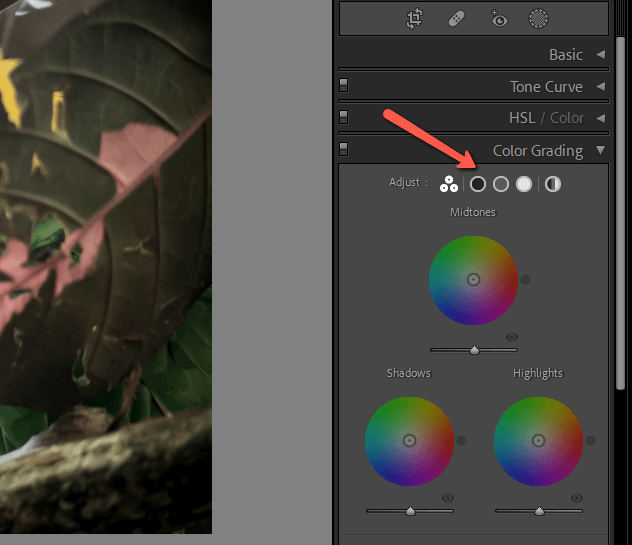632x545 pixels.
Task: Click the Shadows luminance slider
Action: tap(410, 511)
